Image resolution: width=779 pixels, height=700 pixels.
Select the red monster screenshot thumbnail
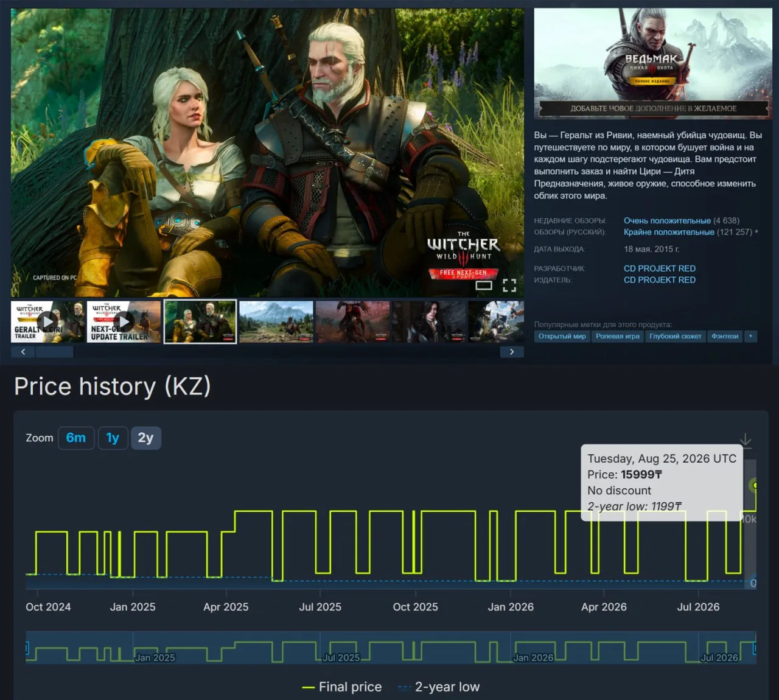pyautogui.click(x=352, y=321)
